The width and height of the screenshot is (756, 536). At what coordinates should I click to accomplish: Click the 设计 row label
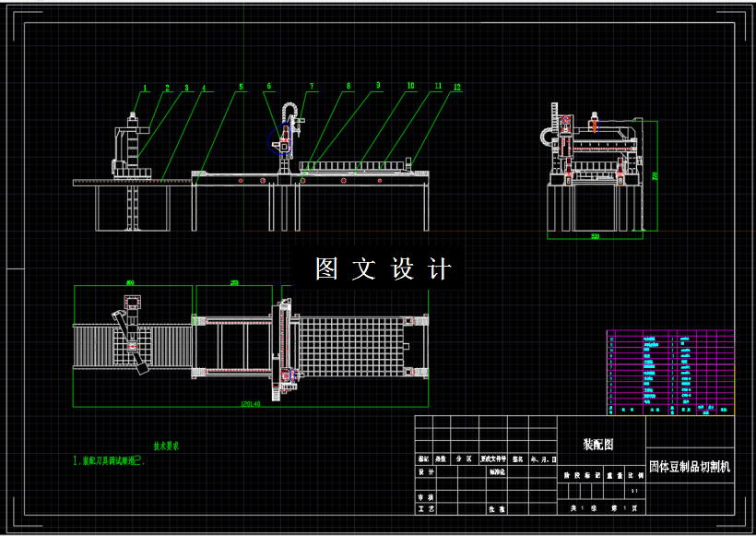426,472
